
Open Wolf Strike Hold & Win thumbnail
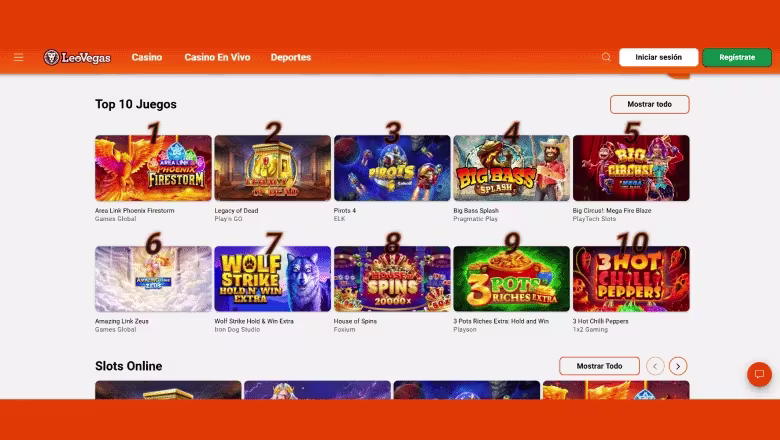(x=273, y=279)
